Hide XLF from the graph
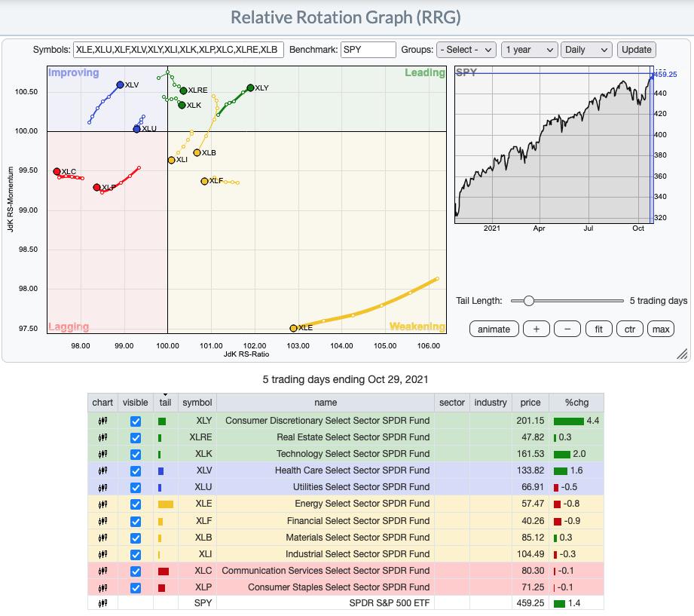Image resolution: width=694 pixels, height=616 pixels. coord(136,522)
